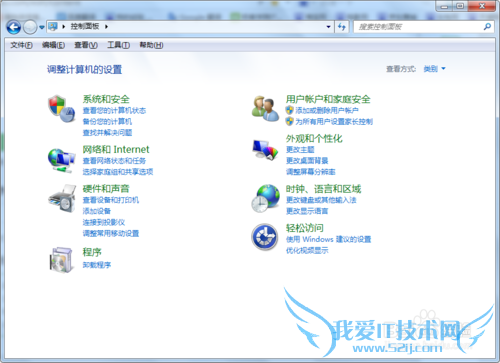
Task: Click the search magnifier icon
Action: [x=487, y=27]
